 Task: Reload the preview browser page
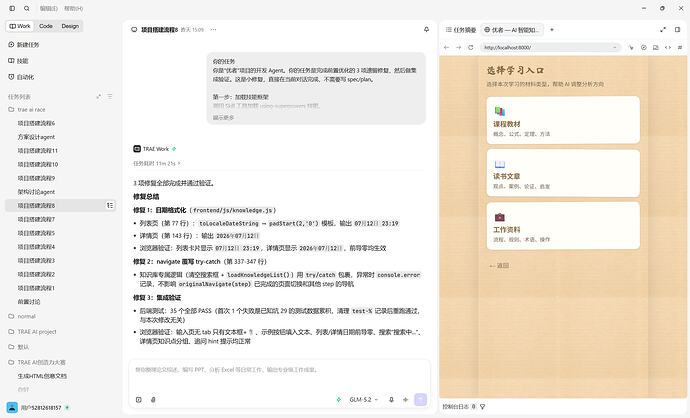(471, 47)
